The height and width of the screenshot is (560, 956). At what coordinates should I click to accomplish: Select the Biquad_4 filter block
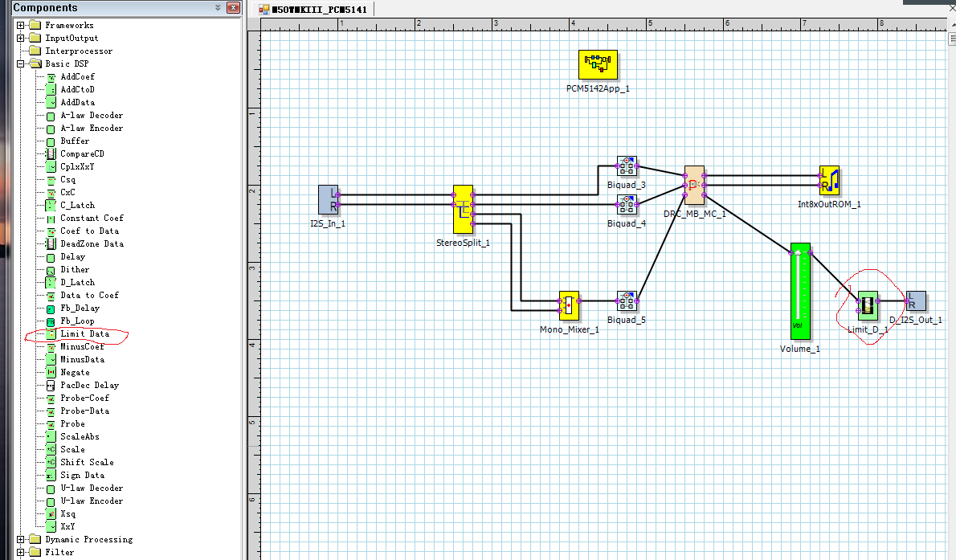pos(627,204)
